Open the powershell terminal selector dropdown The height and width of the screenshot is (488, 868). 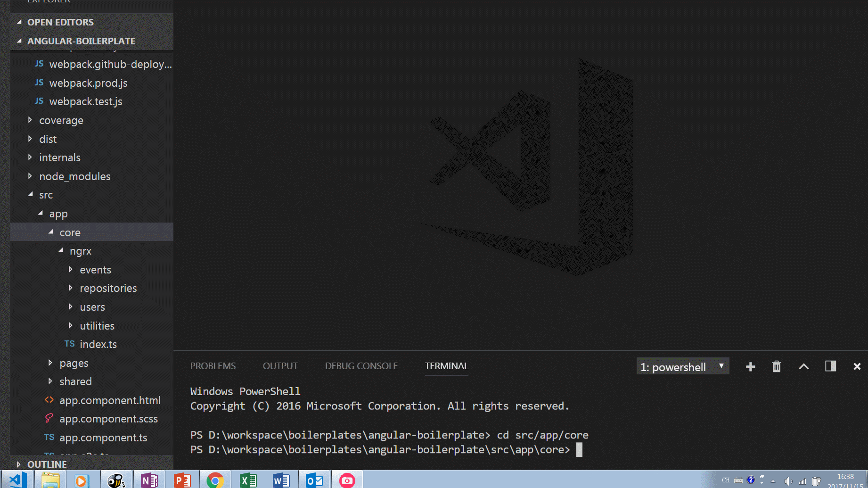tap(682, 367)
